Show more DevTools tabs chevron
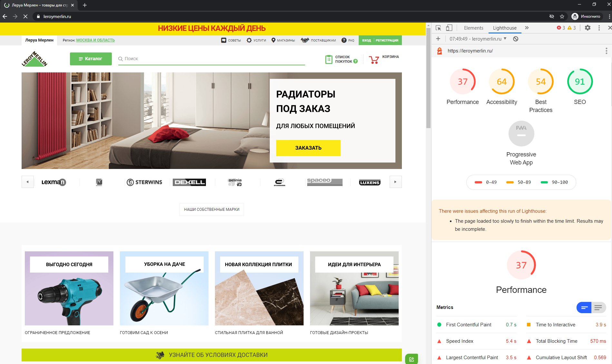 tap(527, 28)
